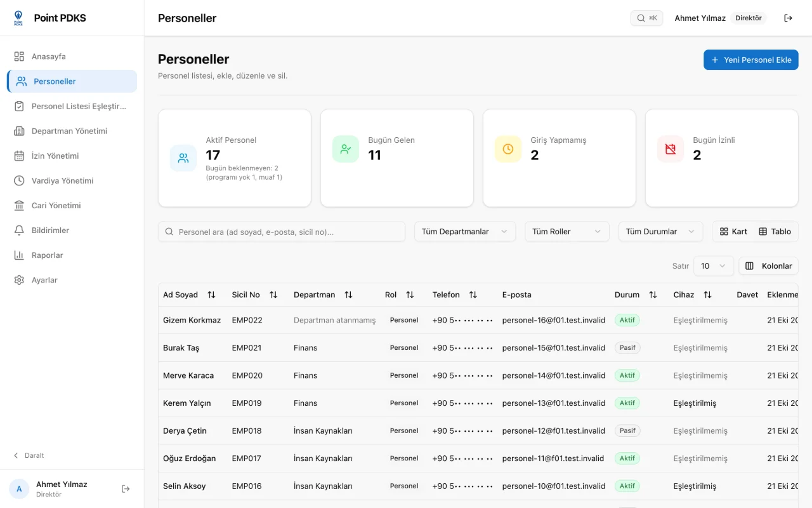Click the Point PDKS logo icon

pos(18,18)
